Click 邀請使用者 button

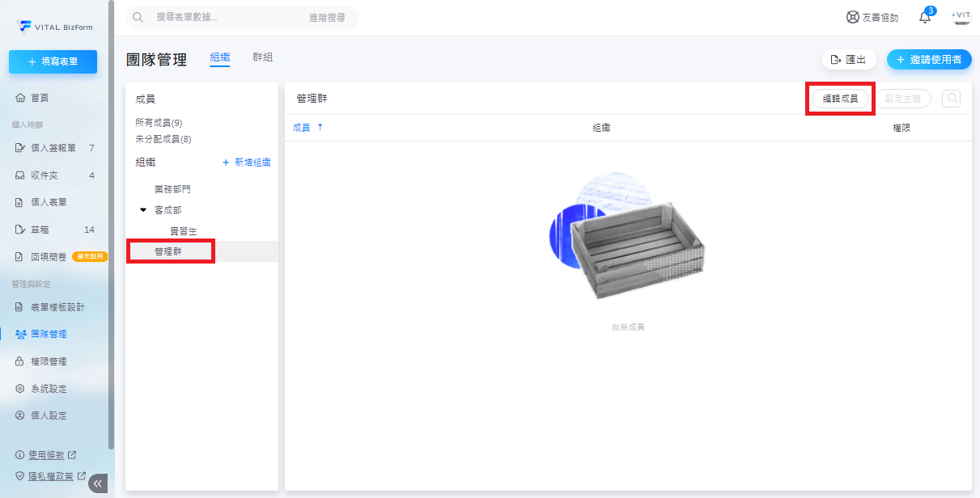click(x=929, y=59)
